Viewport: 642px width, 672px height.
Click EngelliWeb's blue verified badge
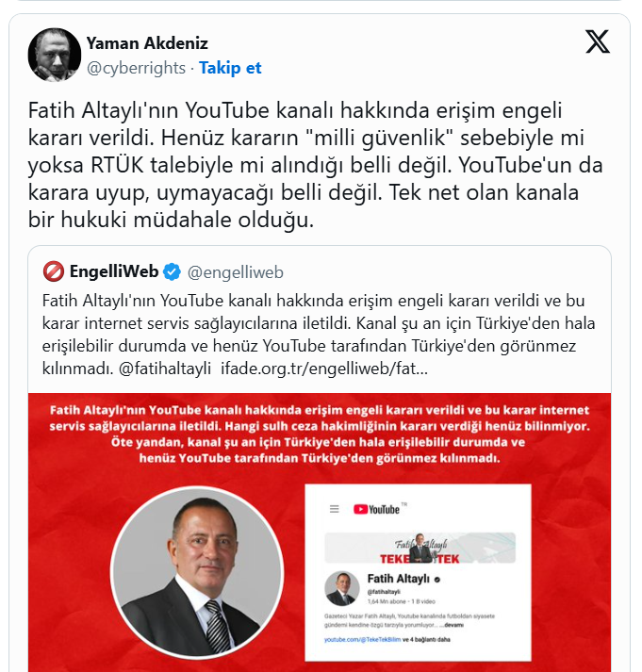click(172, 272)
